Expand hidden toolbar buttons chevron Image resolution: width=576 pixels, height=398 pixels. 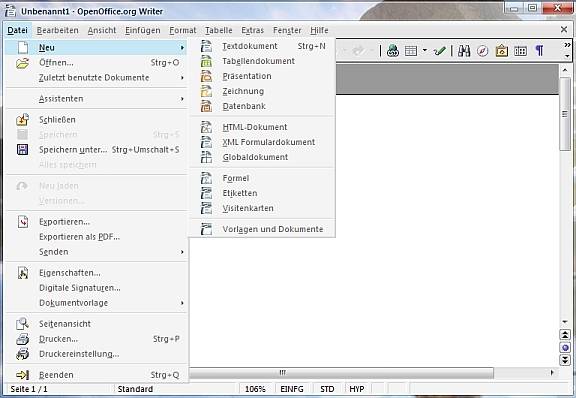(x=567, y=45)
